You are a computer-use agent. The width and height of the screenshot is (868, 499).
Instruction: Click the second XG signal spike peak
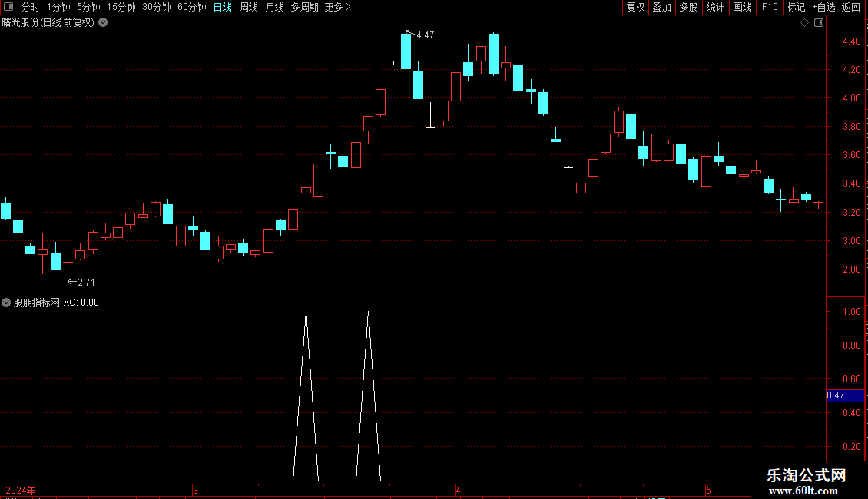368,313
